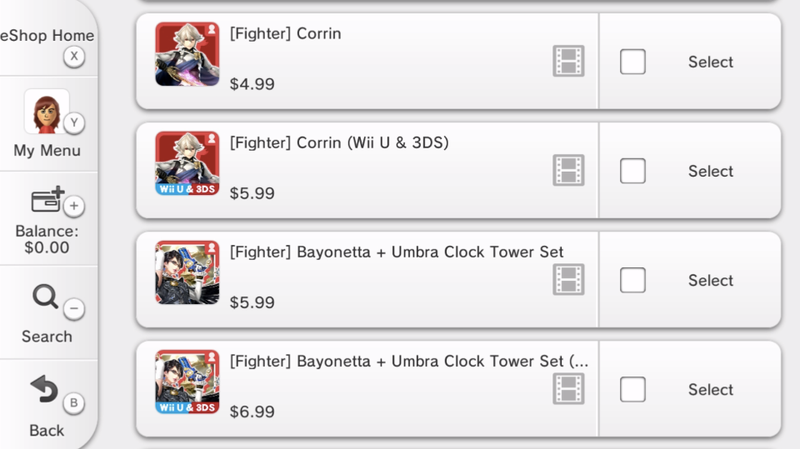Click Select for Fighter Corrin
Screen dimensions: 800x449
coord(711,62)
